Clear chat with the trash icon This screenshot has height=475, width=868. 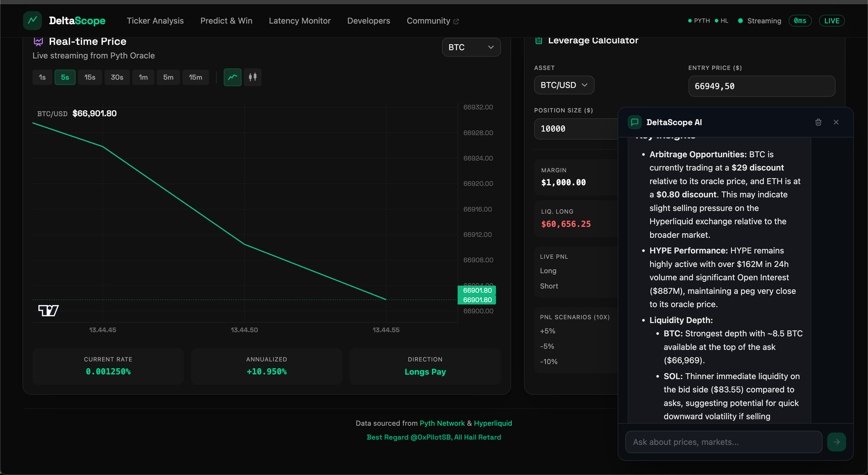pyautogui.click(x=818, y=122)
